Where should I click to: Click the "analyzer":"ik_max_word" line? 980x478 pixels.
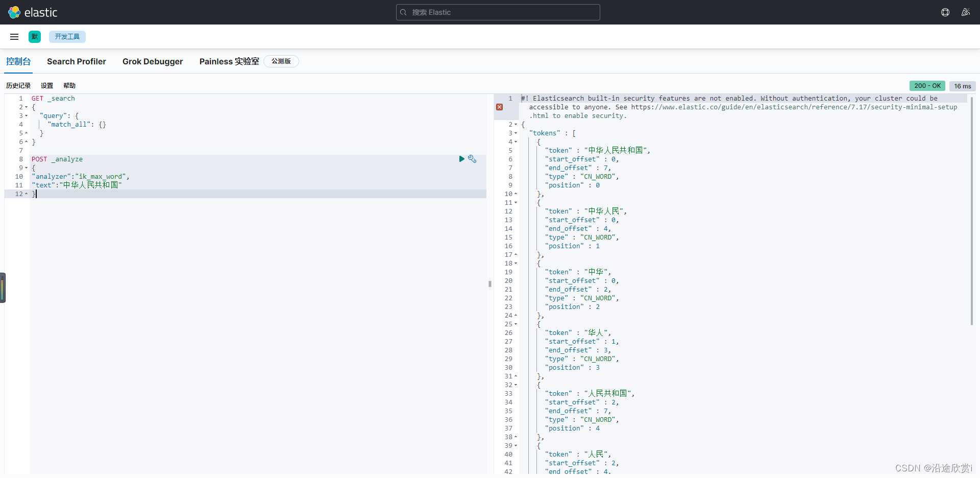(x=81, y=177)
